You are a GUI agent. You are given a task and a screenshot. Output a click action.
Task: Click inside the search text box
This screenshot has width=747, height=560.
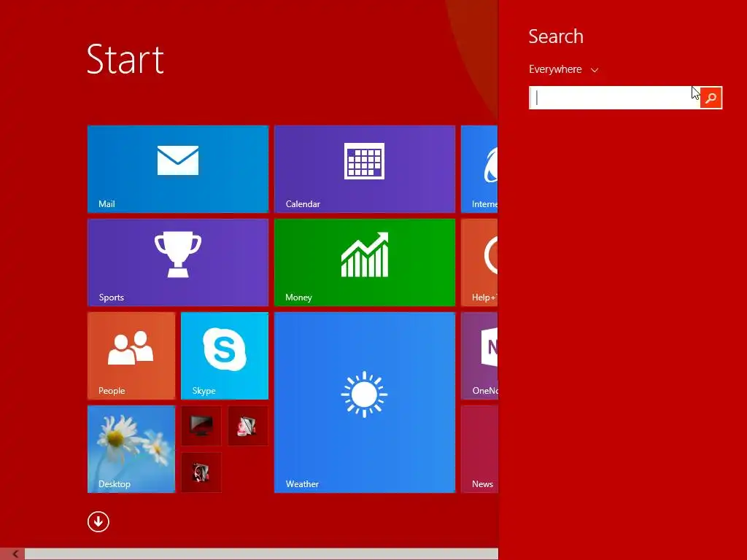pos(614,98)
